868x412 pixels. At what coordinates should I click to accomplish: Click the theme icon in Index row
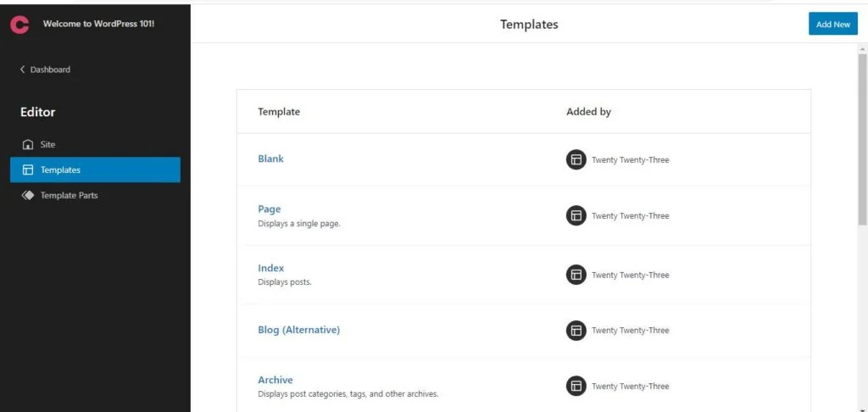point(576,275)
